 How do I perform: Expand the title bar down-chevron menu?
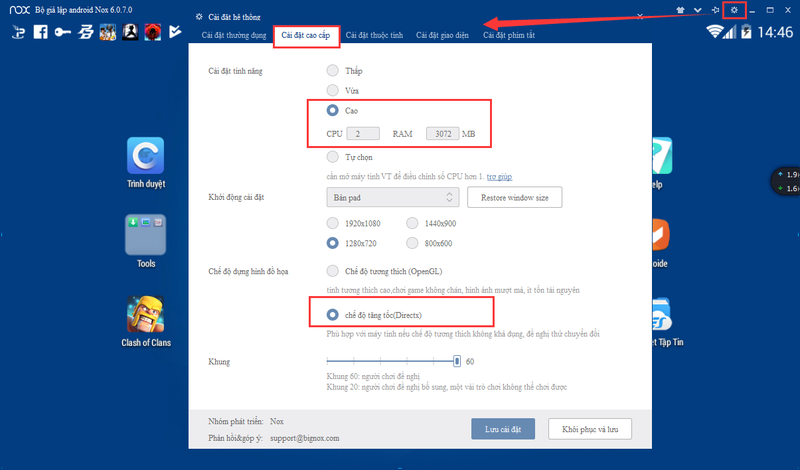(697, 10)
